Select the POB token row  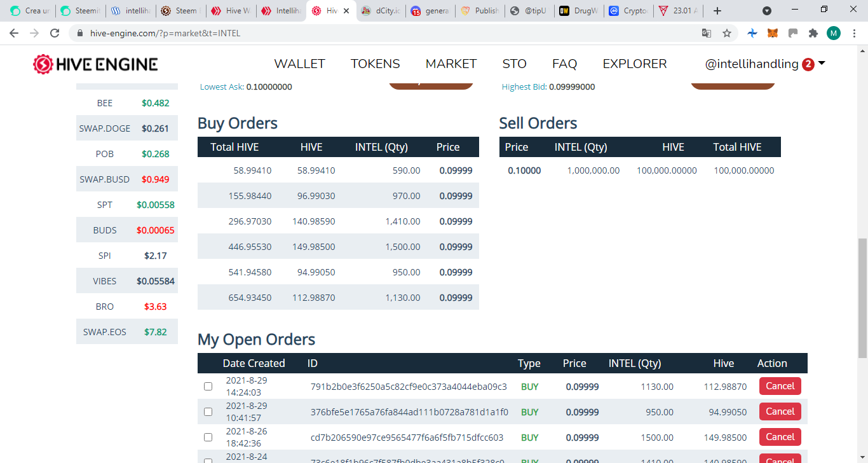tap(127, 154)
